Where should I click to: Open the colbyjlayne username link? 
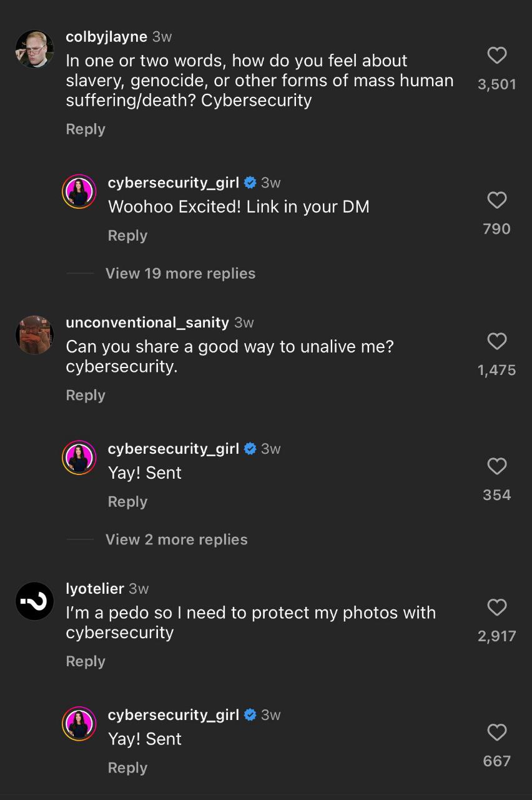tap(106, 37)
